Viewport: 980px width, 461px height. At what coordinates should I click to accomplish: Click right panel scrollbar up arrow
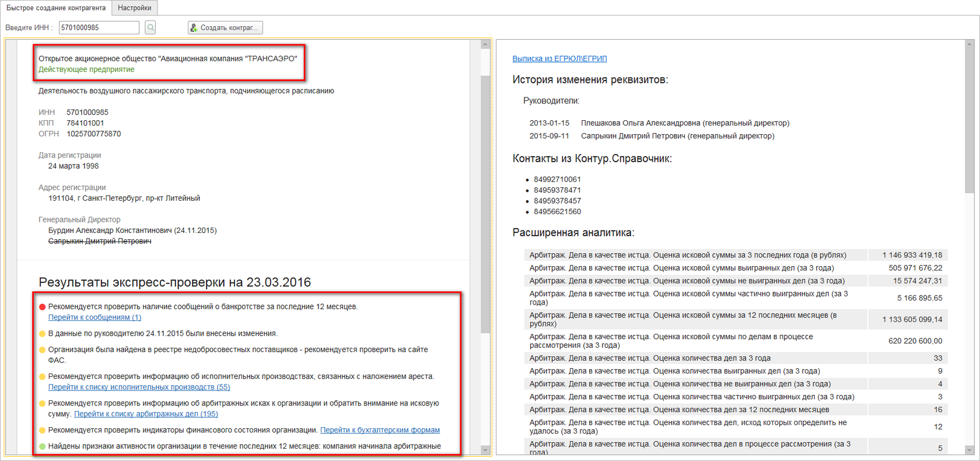tap(970, 44)
